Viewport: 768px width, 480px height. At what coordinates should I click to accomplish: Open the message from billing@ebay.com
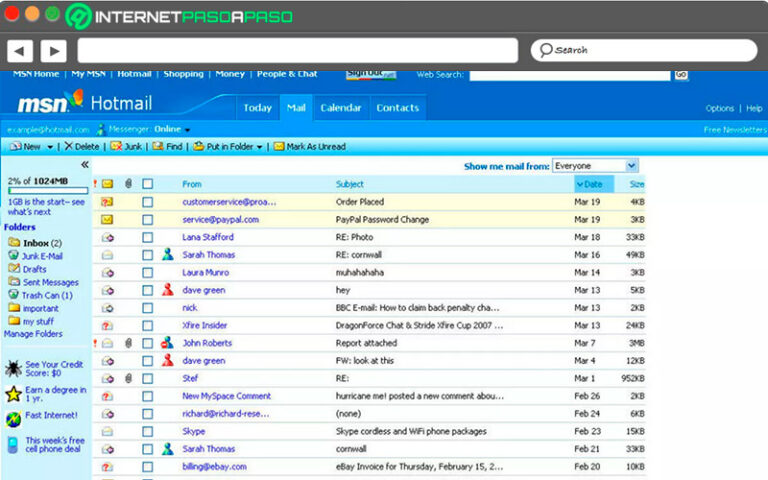point(215,467)
